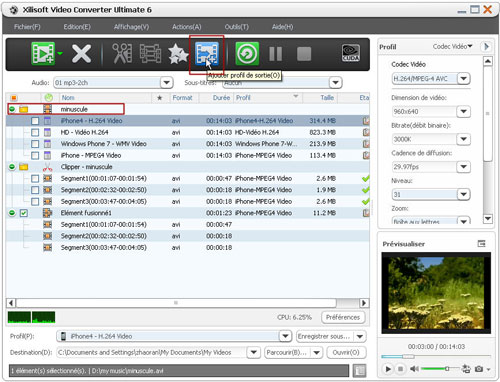Check Segment1 under Clipper - minuscule
This screenshot has width=500, height=382.
pyautogui.click(x=35, y=178)
